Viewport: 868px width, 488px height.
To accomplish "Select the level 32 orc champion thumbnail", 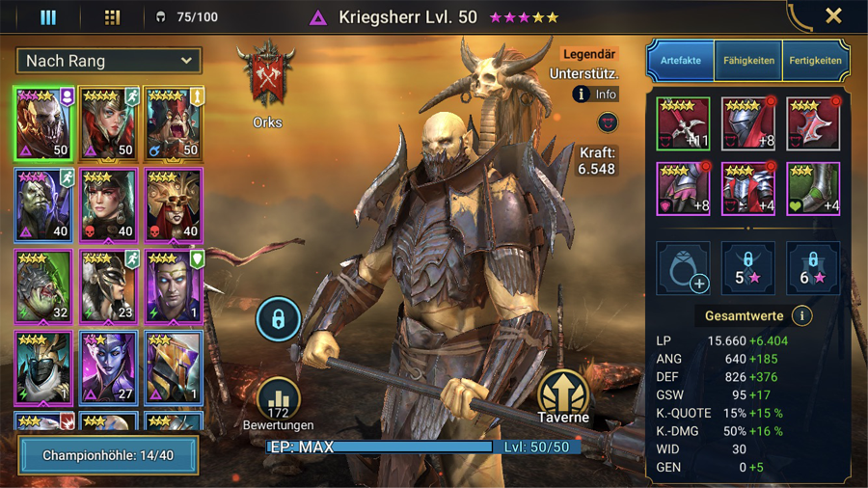I will pos(43,286).
